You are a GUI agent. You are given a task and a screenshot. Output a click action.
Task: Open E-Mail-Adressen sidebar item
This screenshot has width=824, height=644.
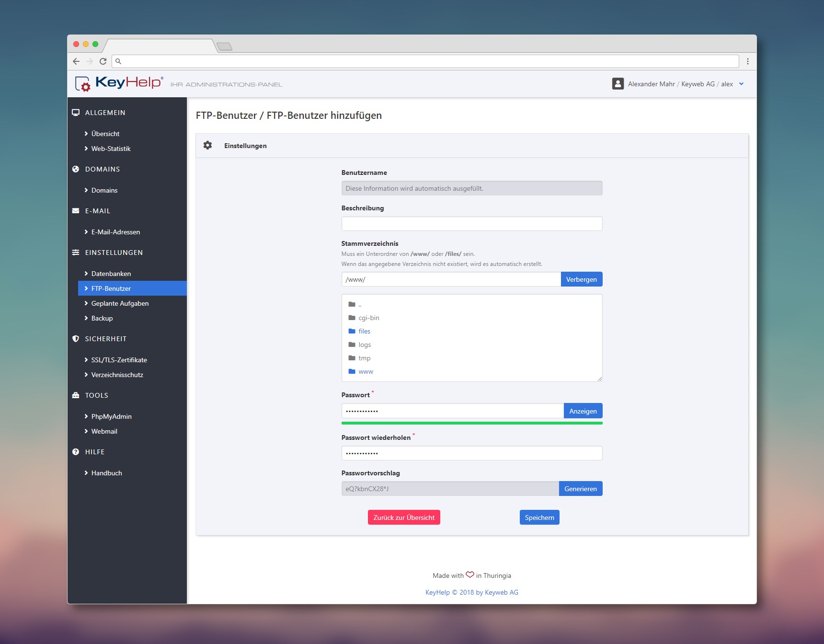[115, 232]
